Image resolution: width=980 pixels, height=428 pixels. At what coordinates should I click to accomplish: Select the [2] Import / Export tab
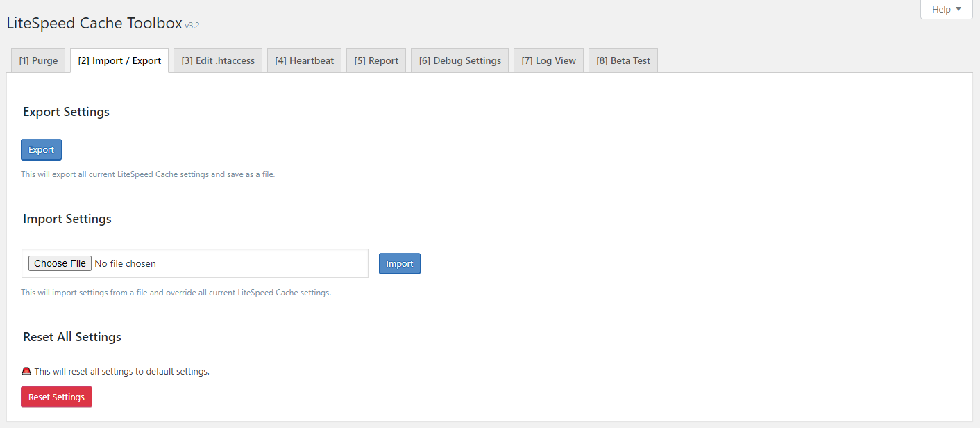point(119,60)
